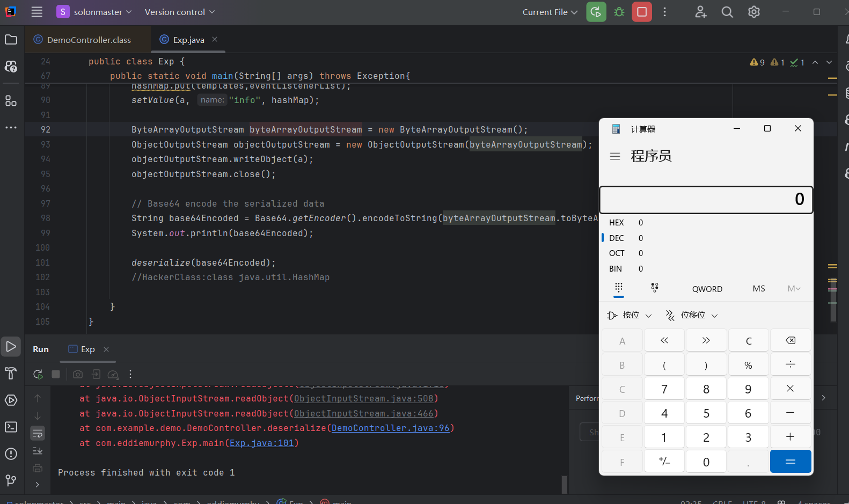The height and width of the screenshot is (504, 849).
Task: Click calculator backspace button
Action: pos(791,341)
